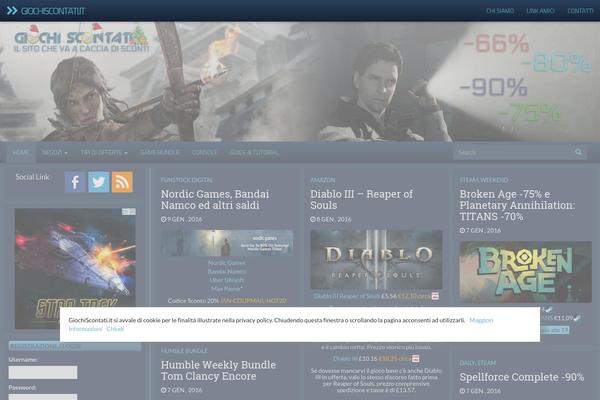Open the Twitter social link icon
Viewport: 600px width, 400px height.
point(98,182)
